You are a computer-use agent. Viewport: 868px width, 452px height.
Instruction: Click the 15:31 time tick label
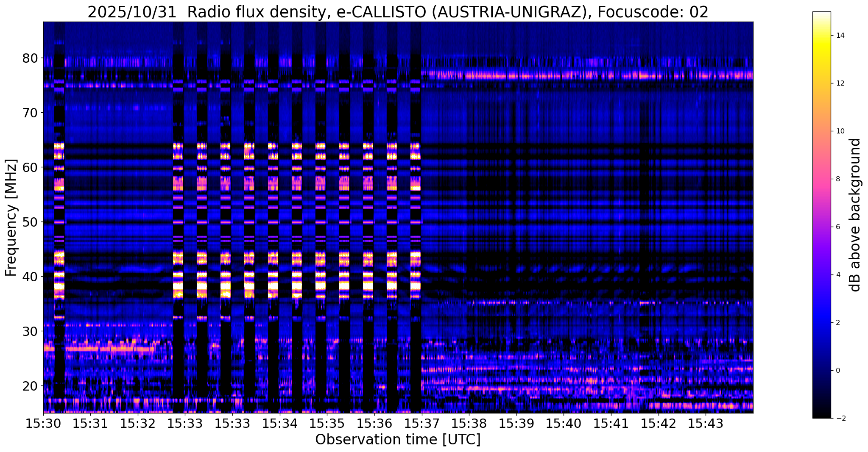(x=91, y=423)
